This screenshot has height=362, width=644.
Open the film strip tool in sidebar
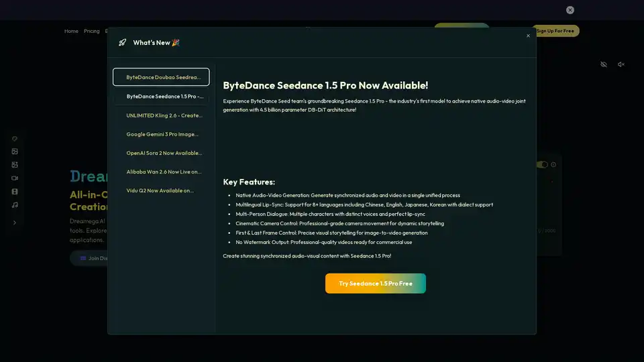15,192
